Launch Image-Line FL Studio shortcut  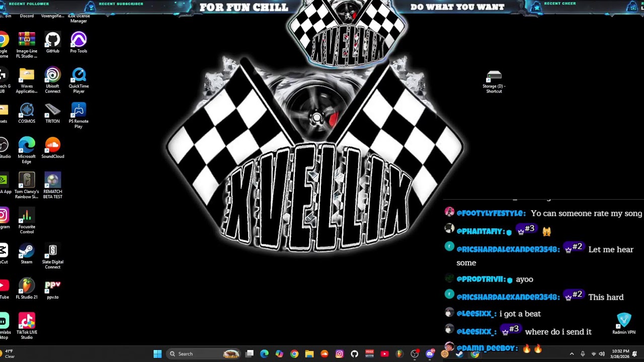pos(27,45)
